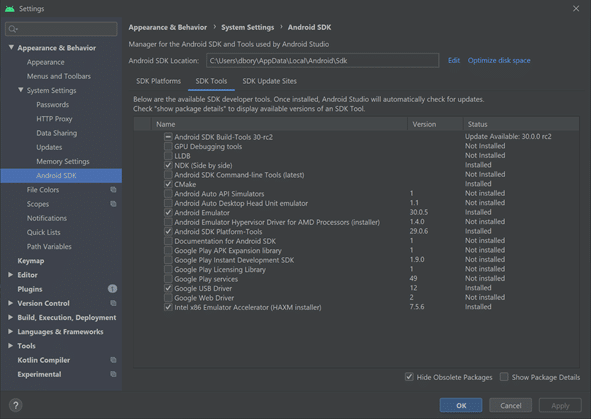Collapse the Appearance & Behavior section
Viewport: 591px width, 419px height.
[x=11, y=47]
